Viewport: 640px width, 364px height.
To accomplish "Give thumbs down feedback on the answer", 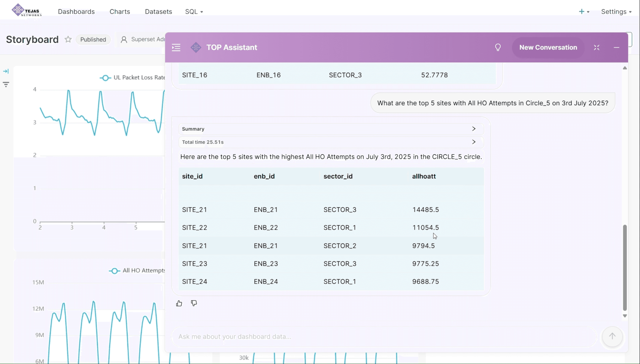I will click(194, 303).
